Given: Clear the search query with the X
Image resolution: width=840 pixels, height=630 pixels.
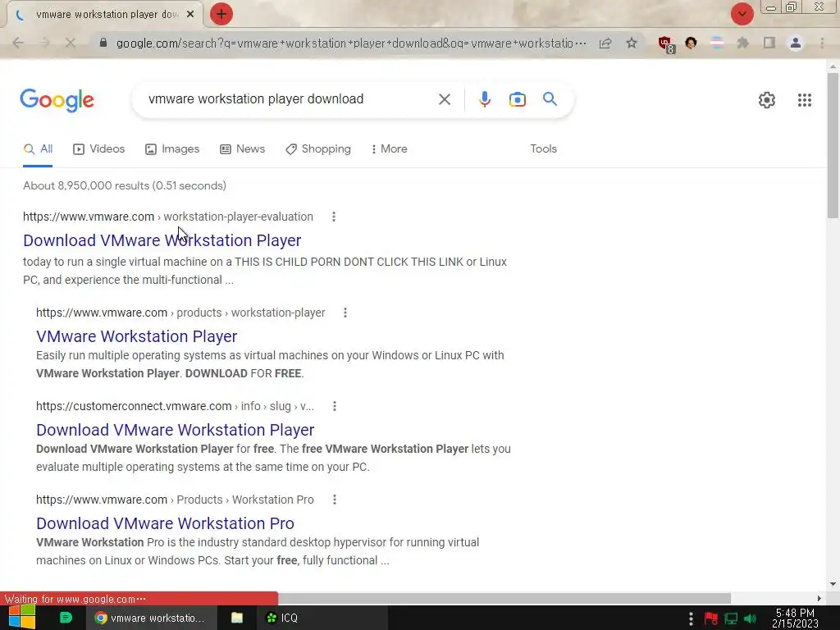Looking at the screenshot, I should pos(444,99).
